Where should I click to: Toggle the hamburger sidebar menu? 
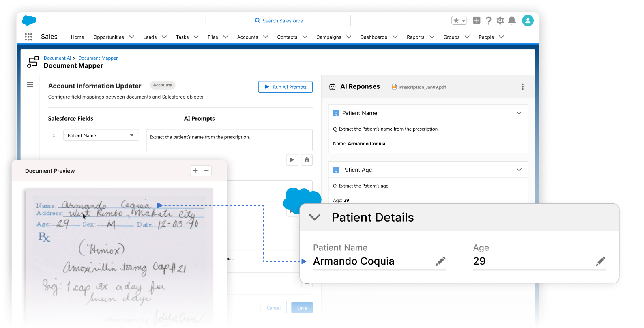tap(30, 85)
